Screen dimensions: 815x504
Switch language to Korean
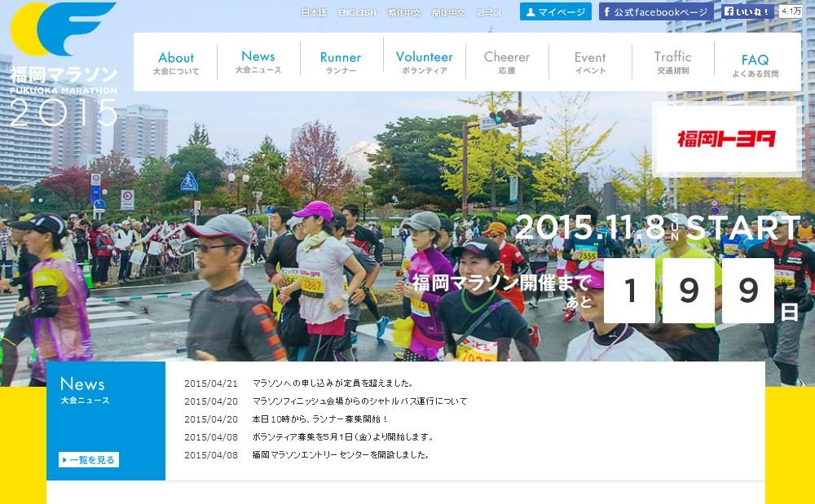click(489, 13)
